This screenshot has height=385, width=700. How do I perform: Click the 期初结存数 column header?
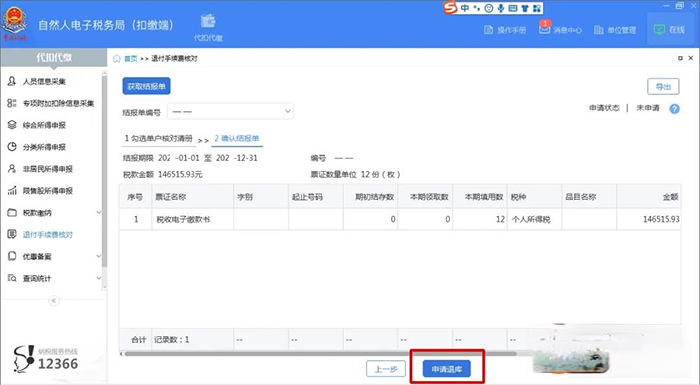[x=371, y=197]
